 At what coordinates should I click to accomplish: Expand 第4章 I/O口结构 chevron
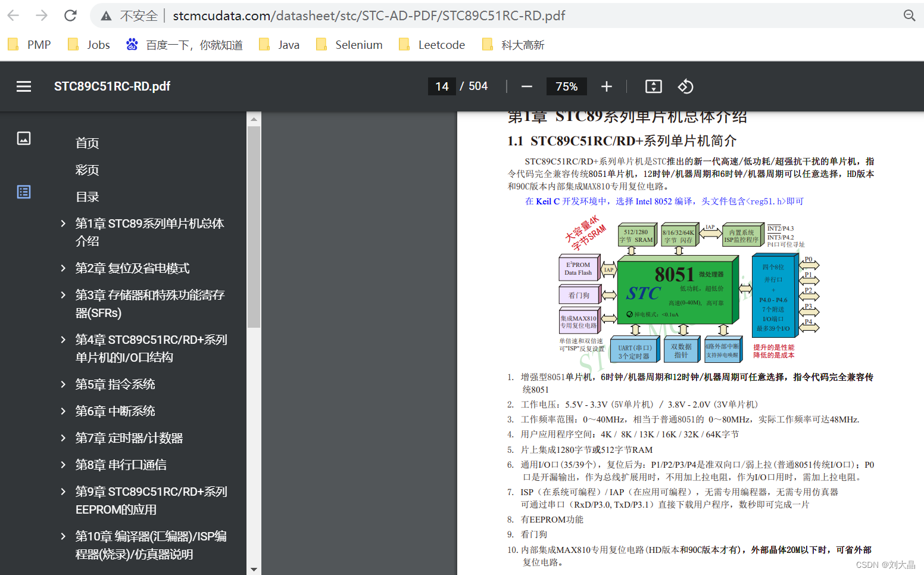[63, 340]
